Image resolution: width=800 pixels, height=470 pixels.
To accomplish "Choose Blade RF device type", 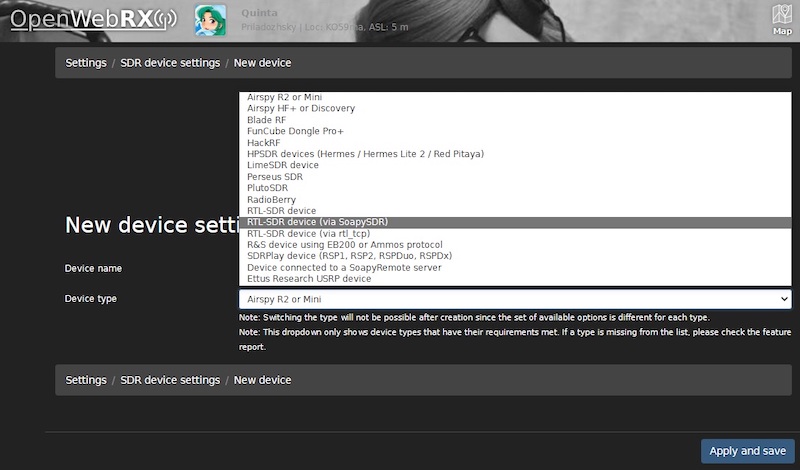I will click(515, 120).
